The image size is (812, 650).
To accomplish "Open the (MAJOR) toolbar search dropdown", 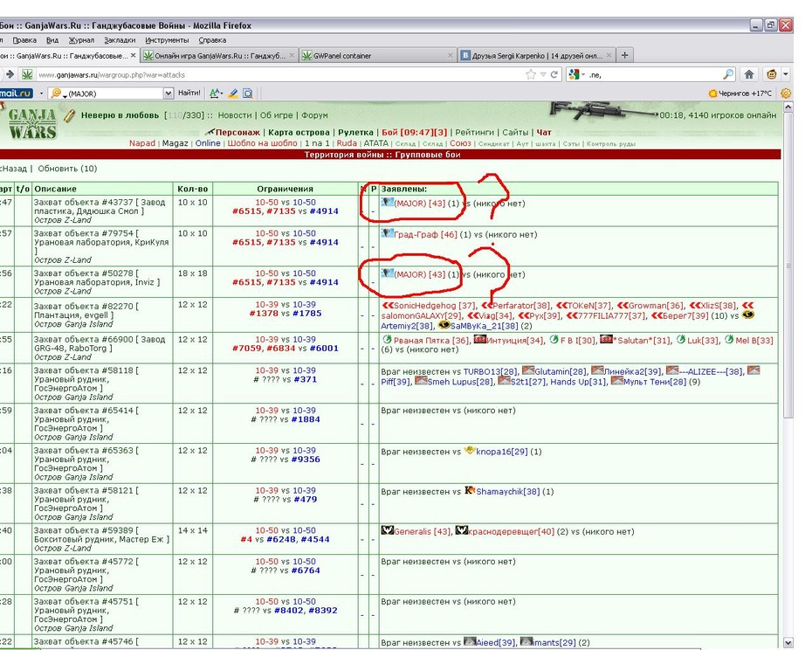I will point(169,93).
